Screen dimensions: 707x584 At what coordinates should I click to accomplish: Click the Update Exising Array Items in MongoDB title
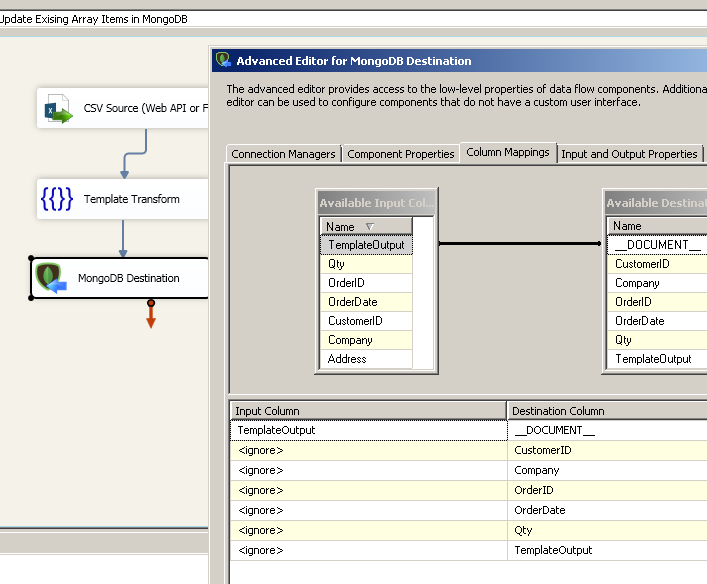point(93,19)
